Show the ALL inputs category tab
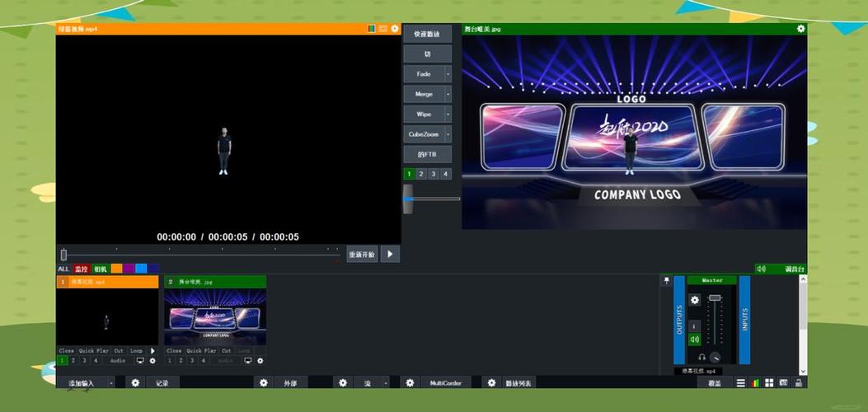Image resolution: width=868 pixels, height=412 pixels. tap(63, 269)
